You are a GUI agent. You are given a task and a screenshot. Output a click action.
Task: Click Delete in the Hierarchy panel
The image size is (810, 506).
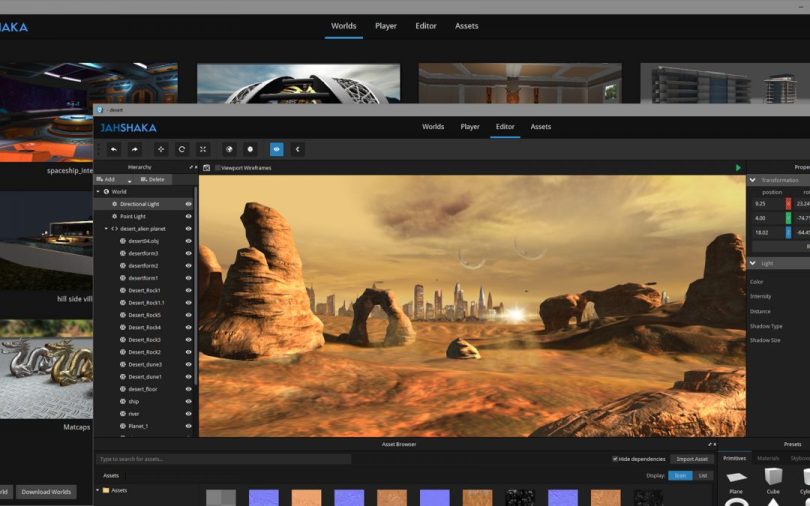tap(153, 179)
